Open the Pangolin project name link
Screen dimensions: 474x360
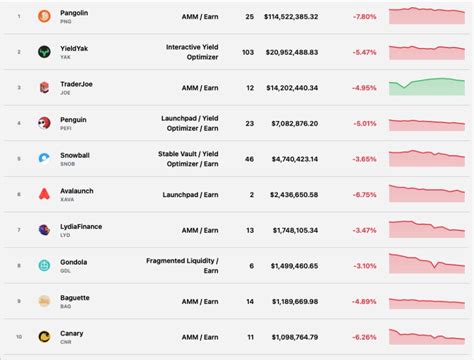pos(74,13)
